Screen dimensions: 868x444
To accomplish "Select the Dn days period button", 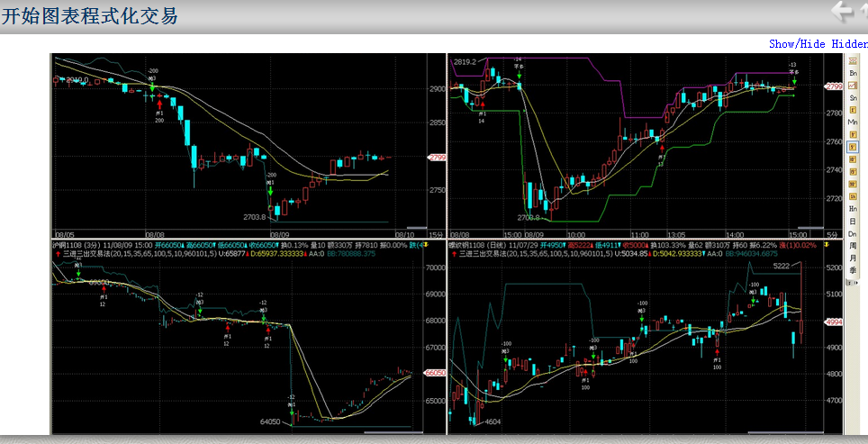I will tap(853, 233).
